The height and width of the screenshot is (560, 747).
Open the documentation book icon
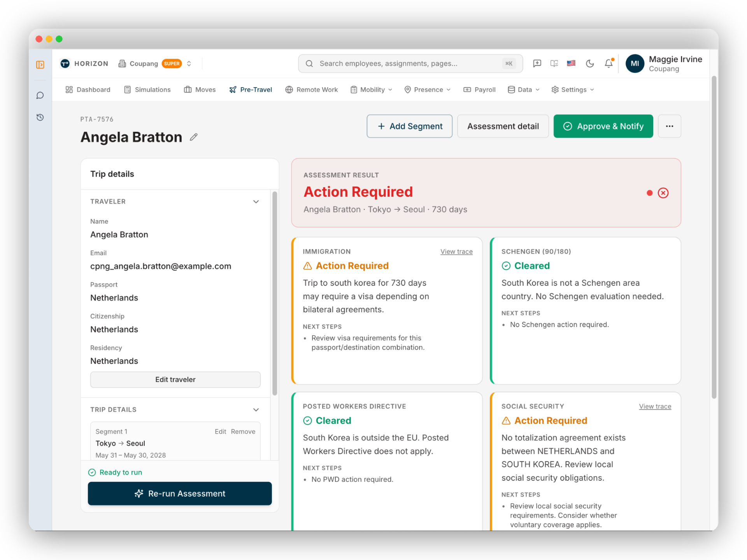(554, 63)
